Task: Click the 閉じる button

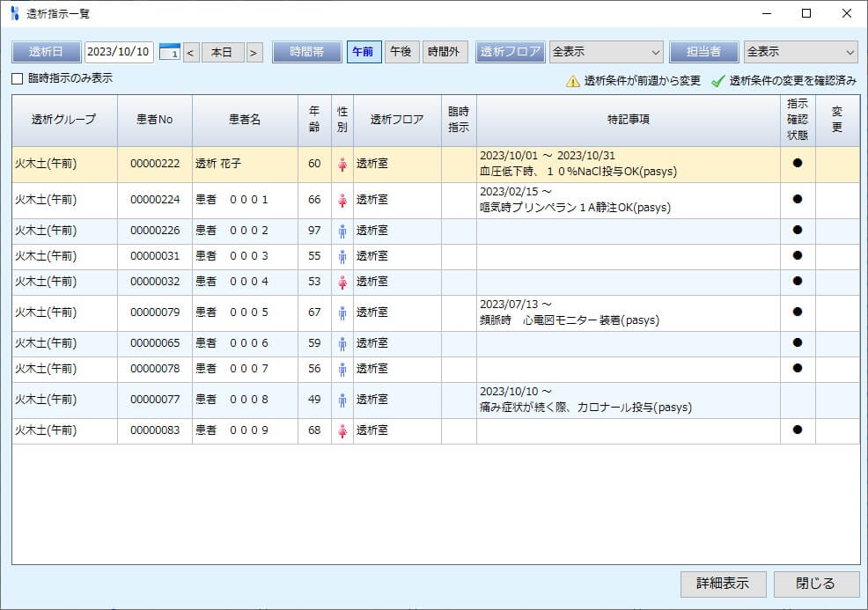Action: 817,584
